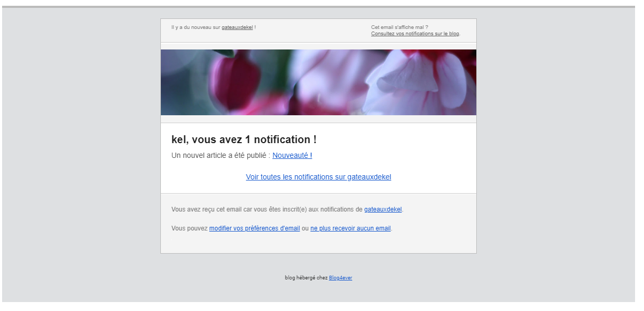Open the gateauxdekel link in the footer note
Screen dimensions: 644x311
383,209
